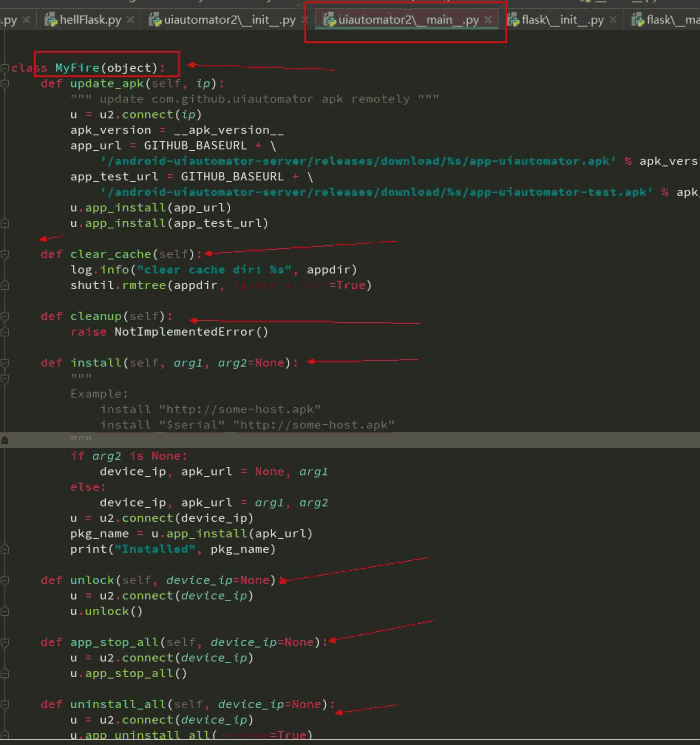Click the highlighted closing docstring quotes line
700x745 pixels.
click(350, 440)
